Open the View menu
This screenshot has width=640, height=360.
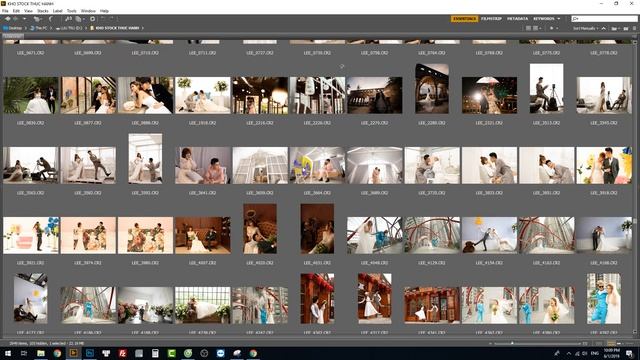coord(28,11)
